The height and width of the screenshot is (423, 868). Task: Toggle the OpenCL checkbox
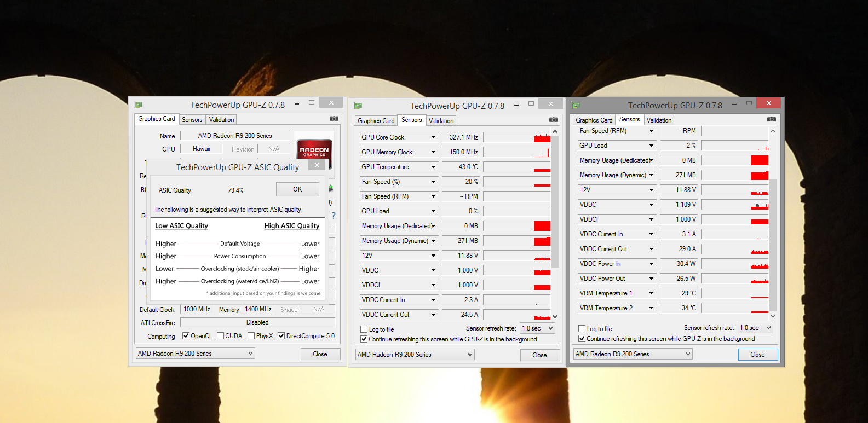point(186,336)
